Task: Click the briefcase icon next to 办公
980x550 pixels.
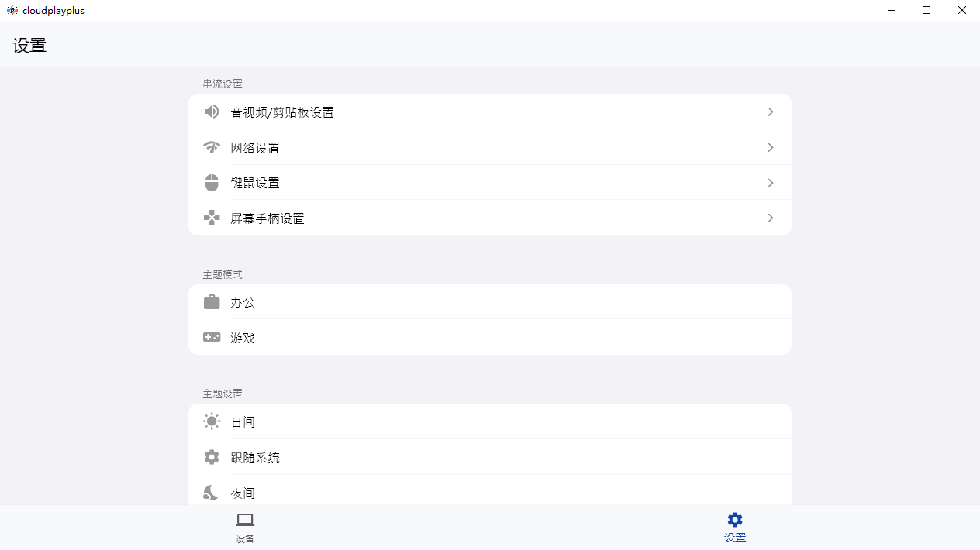Action: 212,302
